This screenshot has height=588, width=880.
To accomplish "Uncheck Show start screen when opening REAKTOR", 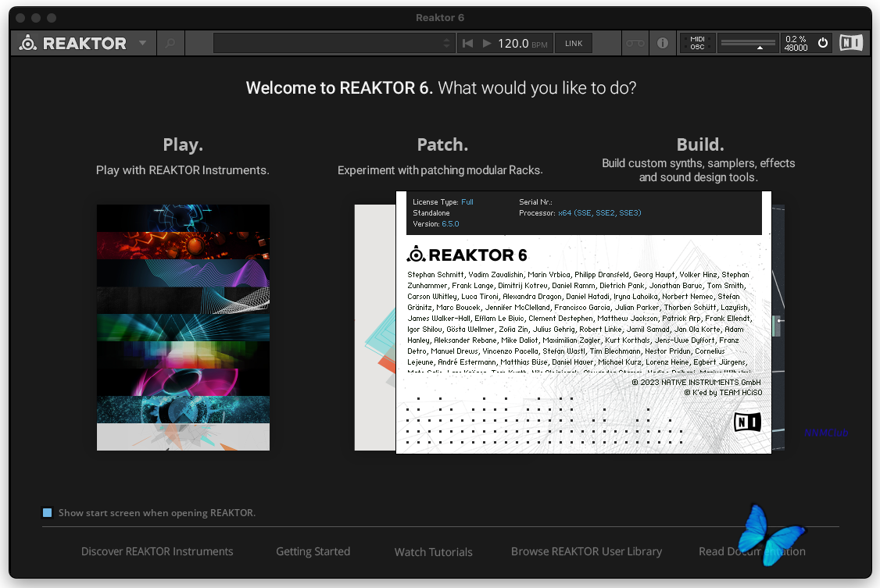I will pyautogui.click(x=47, y=512).
